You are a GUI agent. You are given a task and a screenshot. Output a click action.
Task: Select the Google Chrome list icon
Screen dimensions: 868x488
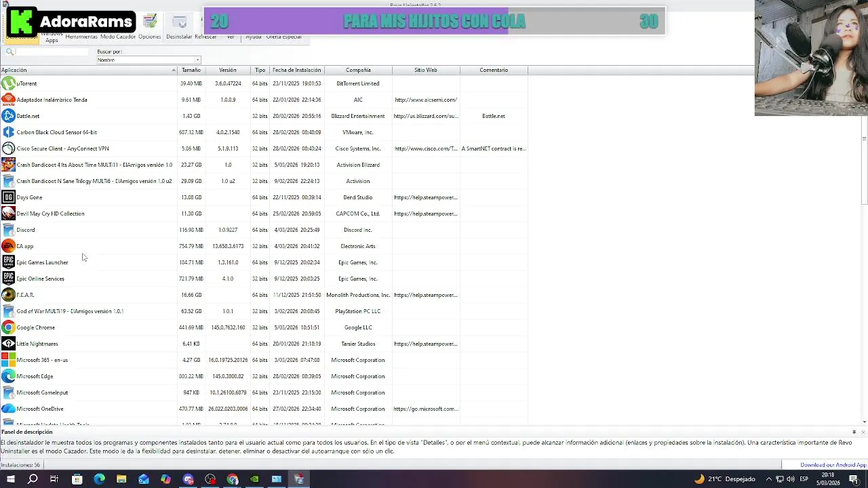coord(8,327)
